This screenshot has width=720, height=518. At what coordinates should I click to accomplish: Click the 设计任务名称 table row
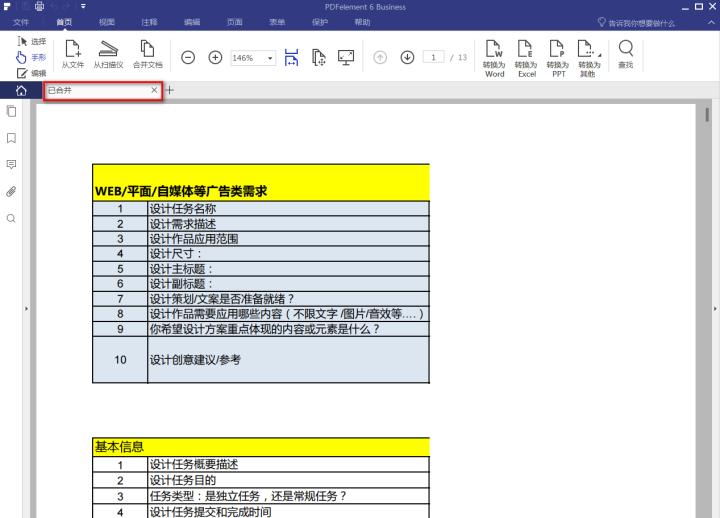point(261,209)
